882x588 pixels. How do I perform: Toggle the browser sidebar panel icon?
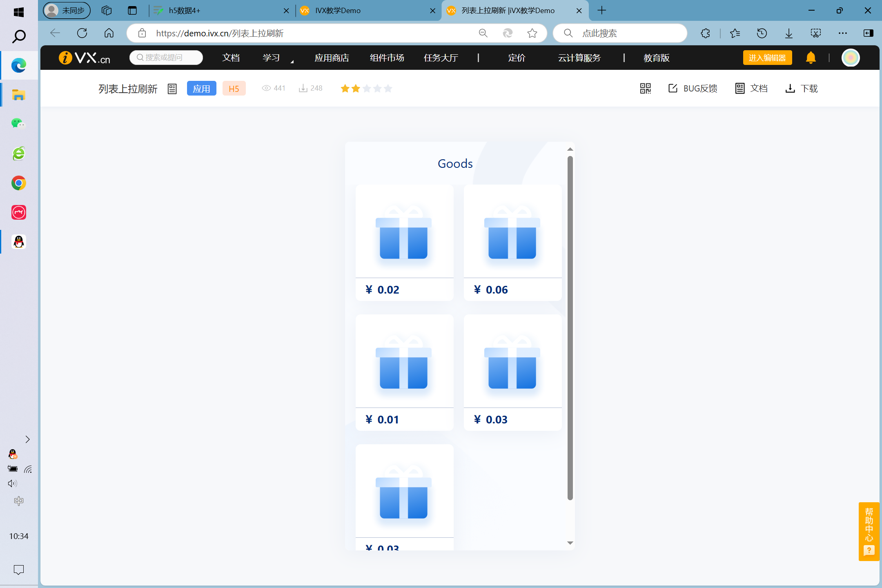click(868, 33)
